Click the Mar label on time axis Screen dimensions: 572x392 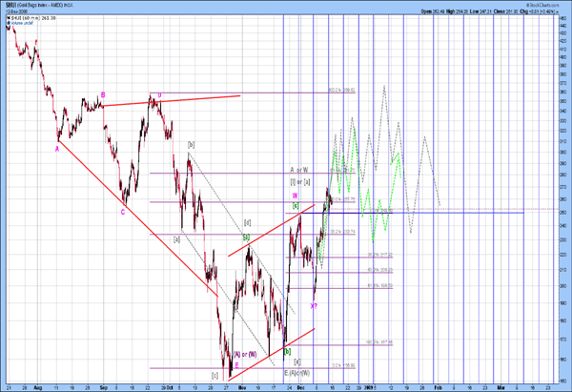coord(500,387)
